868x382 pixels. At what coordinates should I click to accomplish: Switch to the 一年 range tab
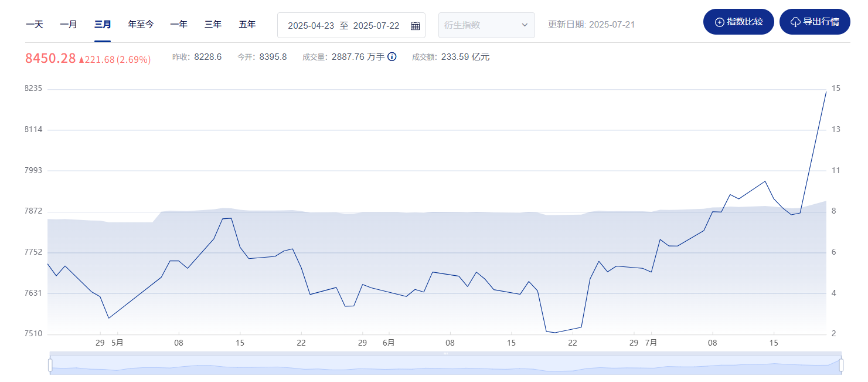click(x=179, y=25)
